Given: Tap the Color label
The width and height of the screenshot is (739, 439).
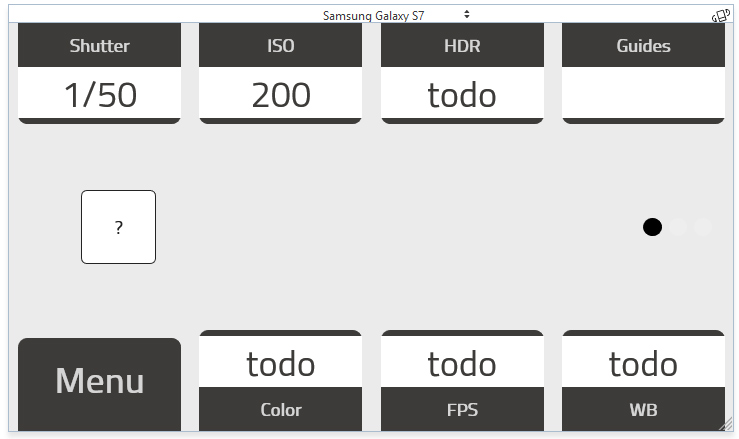Looking at the screenshot, I should [x=281, y=410].
